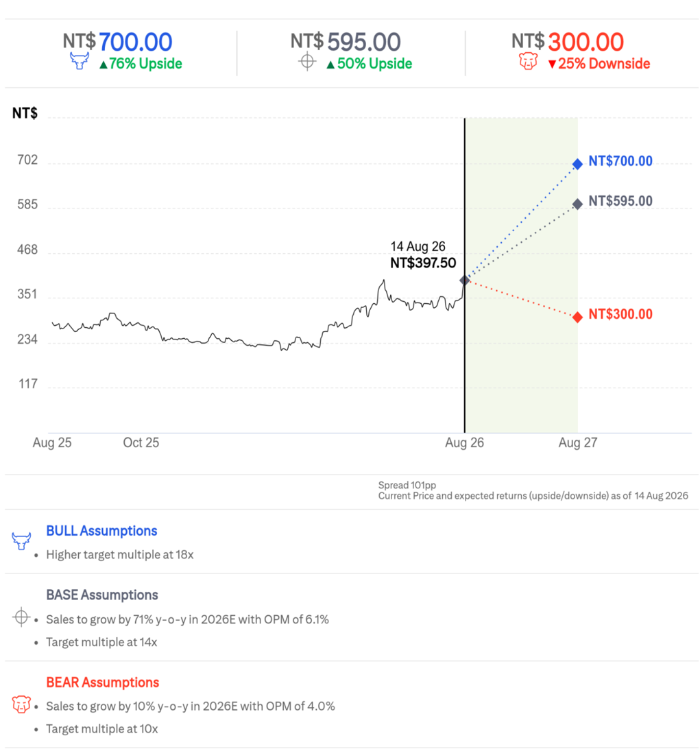Select the red NT$300.00 target diamond

click(577, 317)
